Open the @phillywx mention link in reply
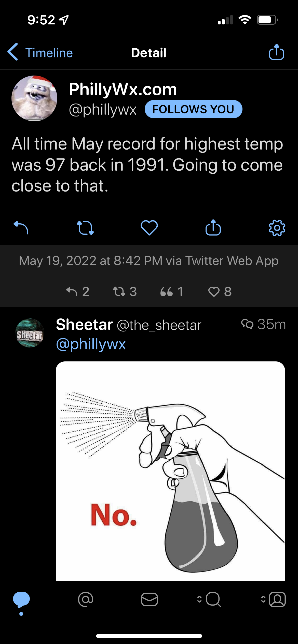 91,344
